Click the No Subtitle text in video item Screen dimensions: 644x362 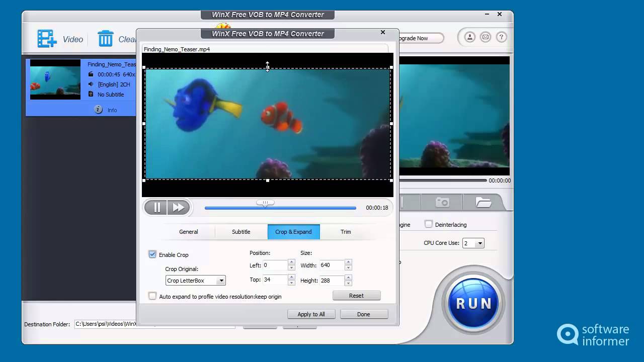pyautogui.click(x=111, y=95)
